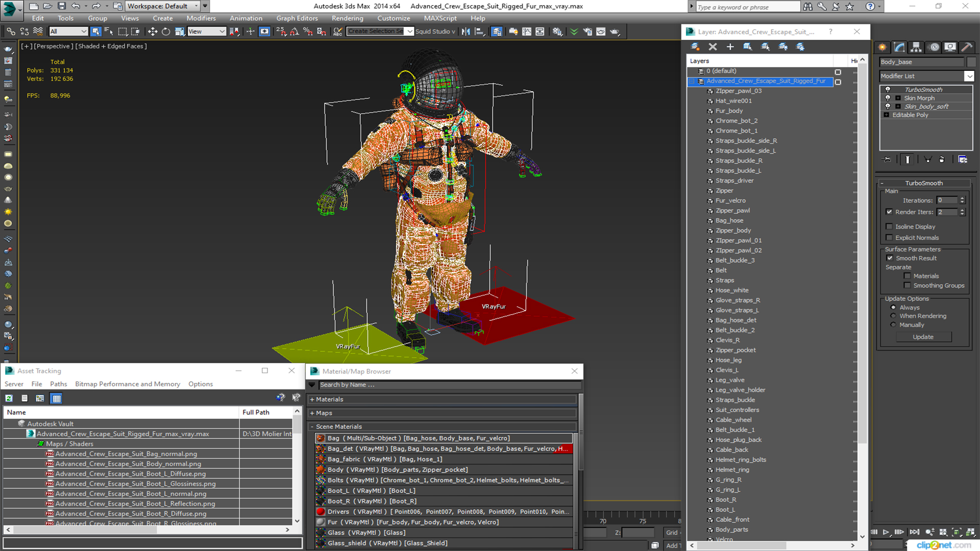
Task: Save file using the floppy icon
Action: point(62,6)
